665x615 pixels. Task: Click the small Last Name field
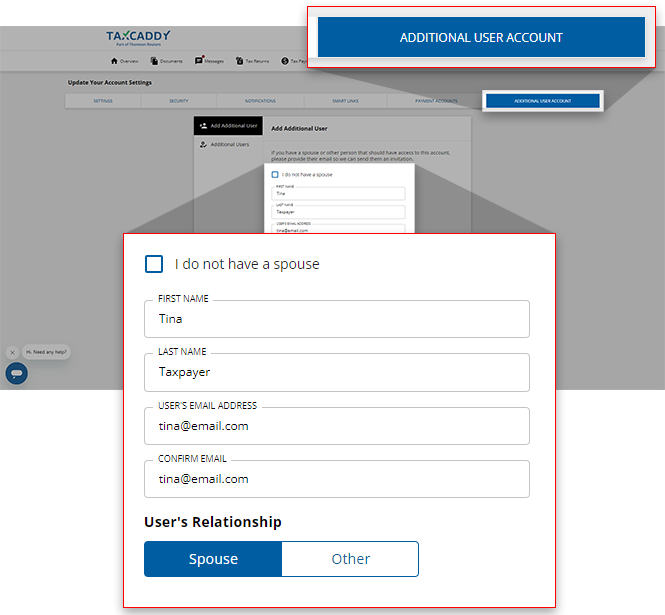338,212
